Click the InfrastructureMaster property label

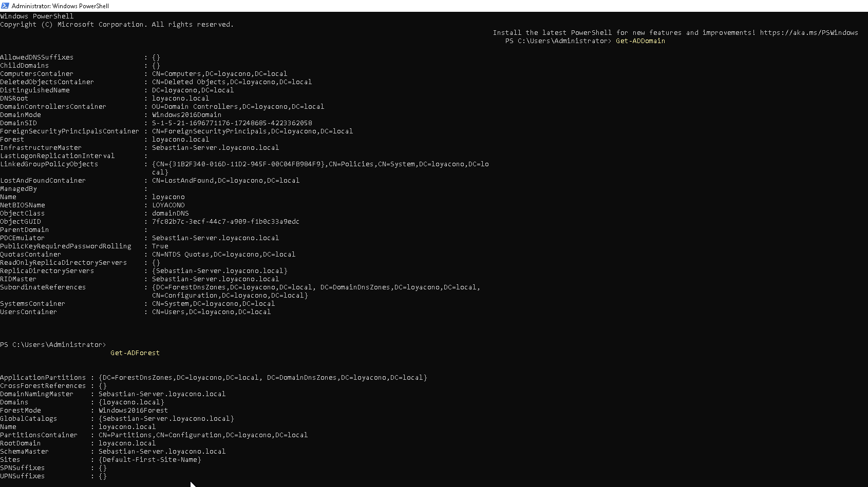pos(41,148)
